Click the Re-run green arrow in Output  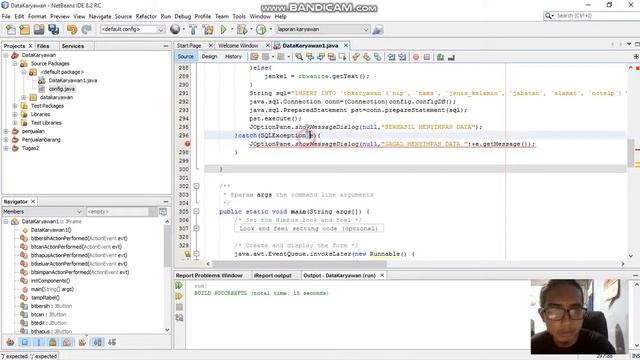(179, 286)
